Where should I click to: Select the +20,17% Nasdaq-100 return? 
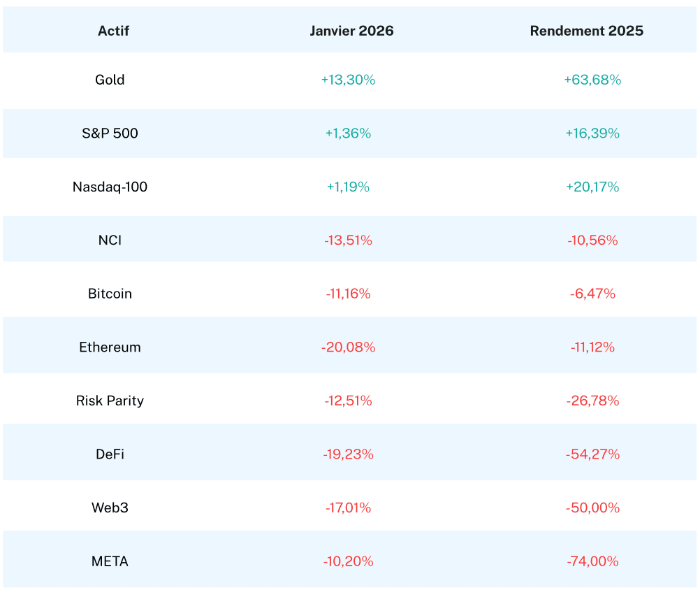(592, 187)
